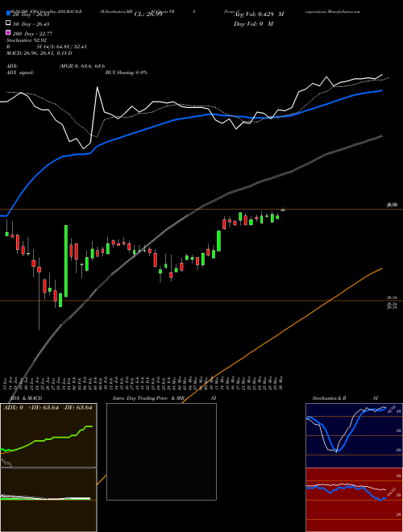Click the white 50 Day legend swatch
Viewport: 403px width, 532px height.
(8, 23)
